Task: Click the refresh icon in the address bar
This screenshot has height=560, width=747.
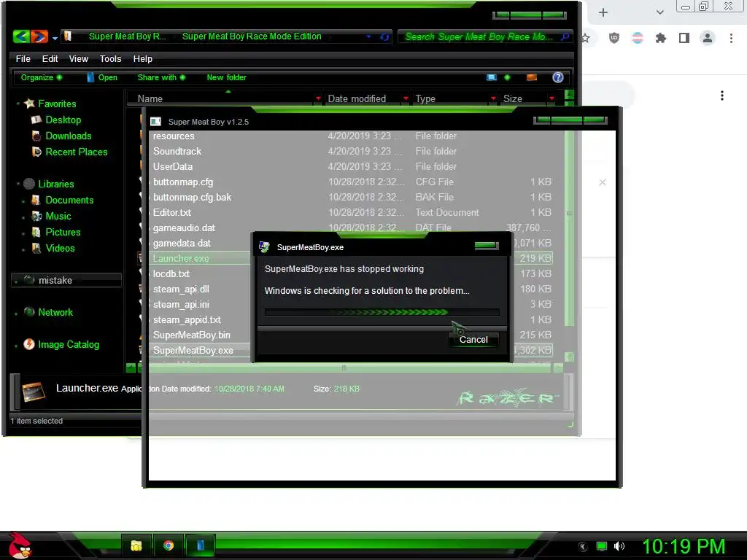Action: [x=384, y=36]
